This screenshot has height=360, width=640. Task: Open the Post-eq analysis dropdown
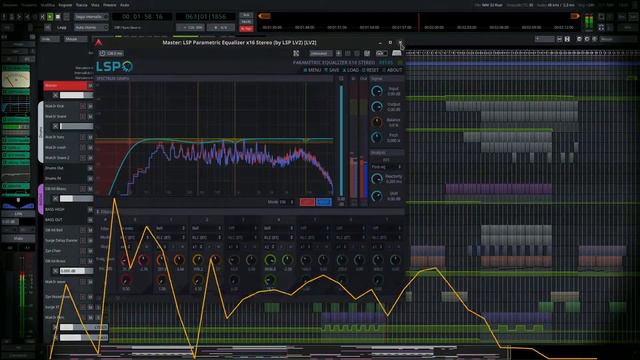387,167
